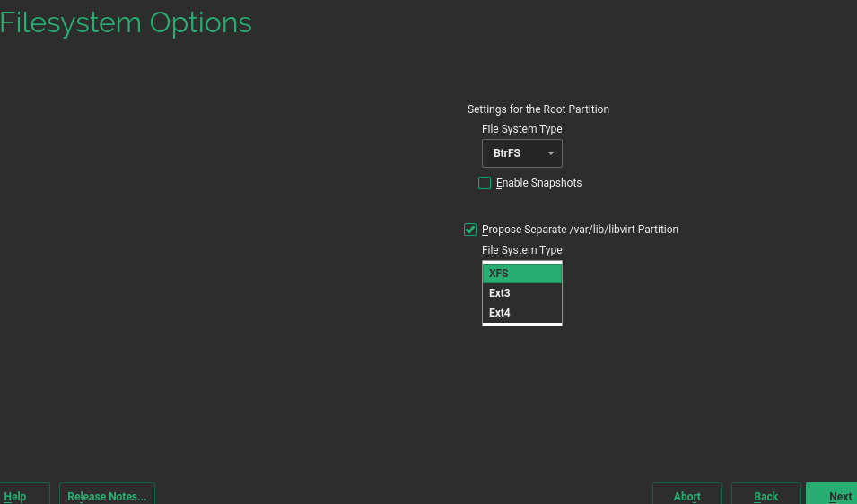857x504 pixels.
Task: Click the Settings for the Root Partition heading
Action: (538, 109)
